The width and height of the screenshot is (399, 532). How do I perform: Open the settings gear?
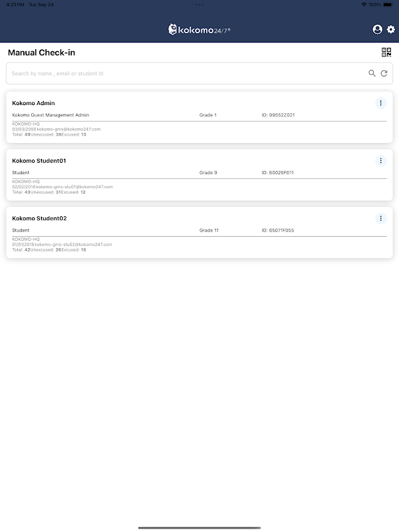coord(391,29)
